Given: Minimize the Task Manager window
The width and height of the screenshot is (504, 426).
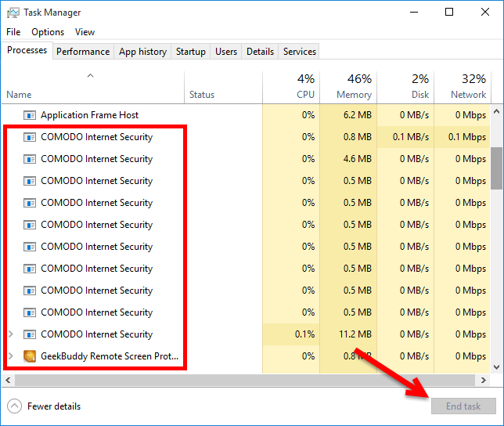Looking at the screenshot, I should tap(414, 13).
